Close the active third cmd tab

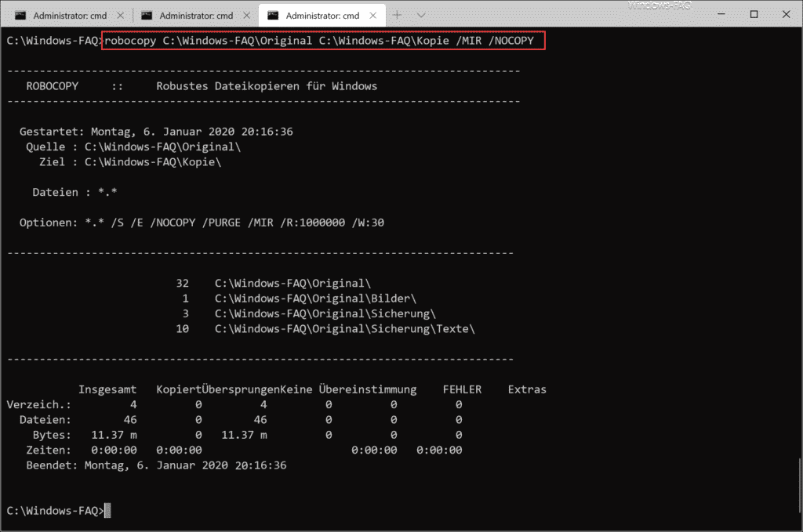[x=373, y=16]
